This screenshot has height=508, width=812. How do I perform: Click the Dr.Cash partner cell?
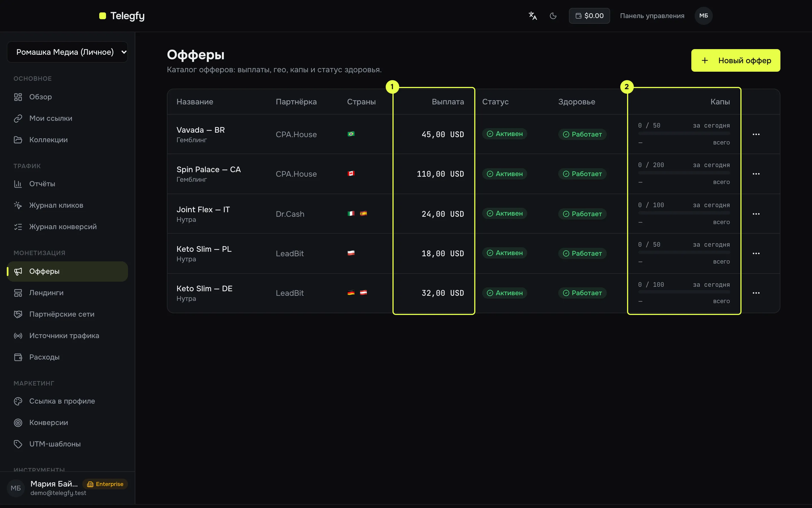(290, 214)
